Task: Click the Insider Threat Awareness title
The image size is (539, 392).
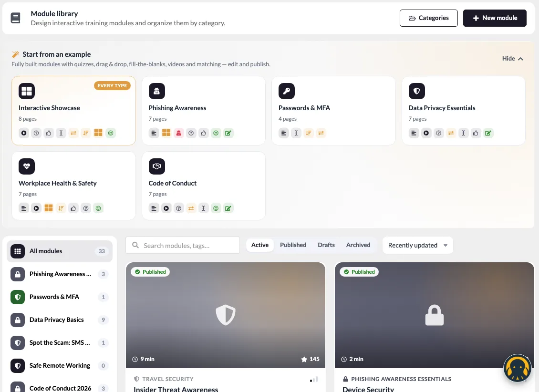Action: pos(176,389)
